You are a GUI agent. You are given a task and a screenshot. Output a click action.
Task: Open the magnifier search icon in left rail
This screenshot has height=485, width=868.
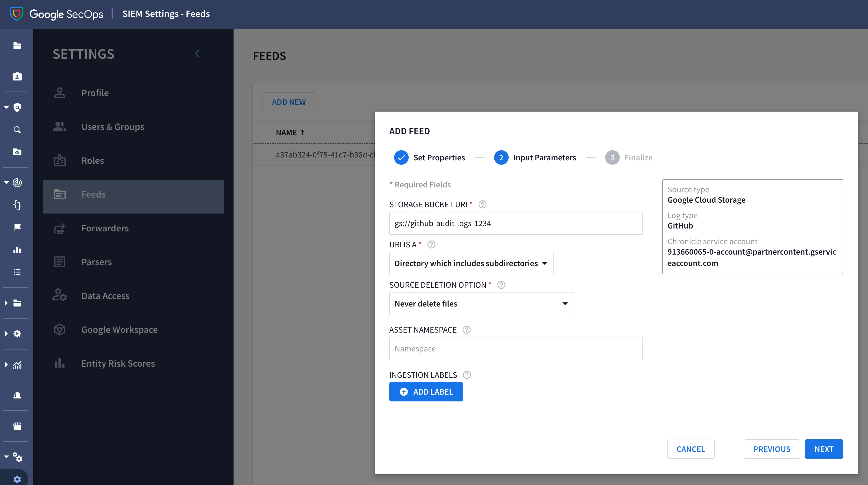[17, 130]
